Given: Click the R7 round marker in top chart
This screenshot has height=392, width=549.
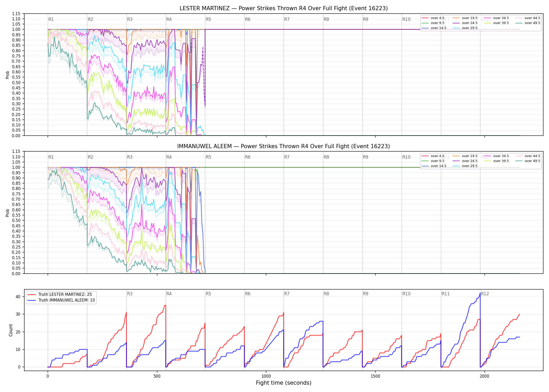Looking at the screenshot, I should tap(287, 19).
